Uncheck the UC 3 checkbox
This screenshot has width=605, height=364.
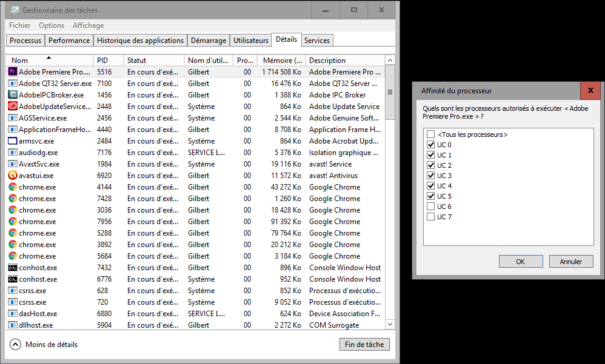coord(430,176)
